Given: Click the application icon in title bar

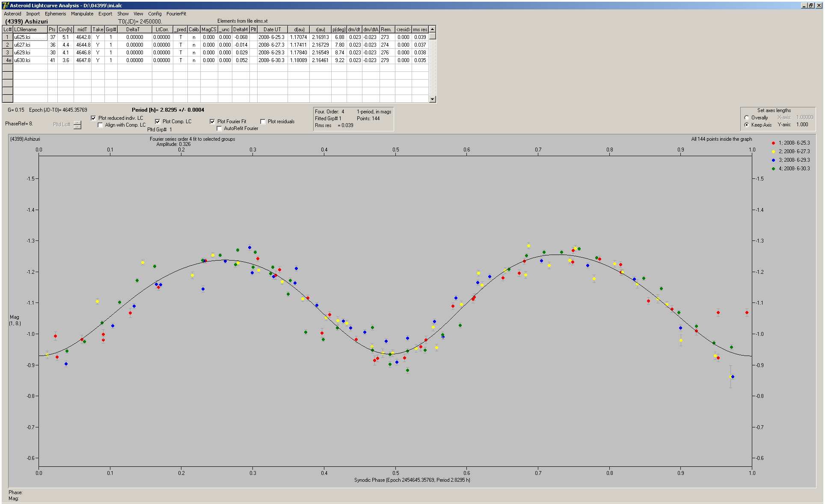Looking at the screenshot, I should point(6,6).
